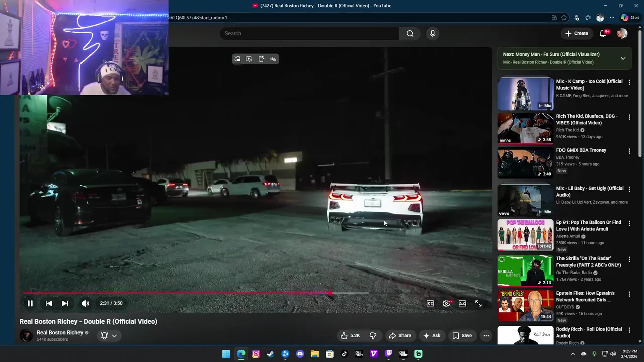Pause the Double R video

click(30, 303)
